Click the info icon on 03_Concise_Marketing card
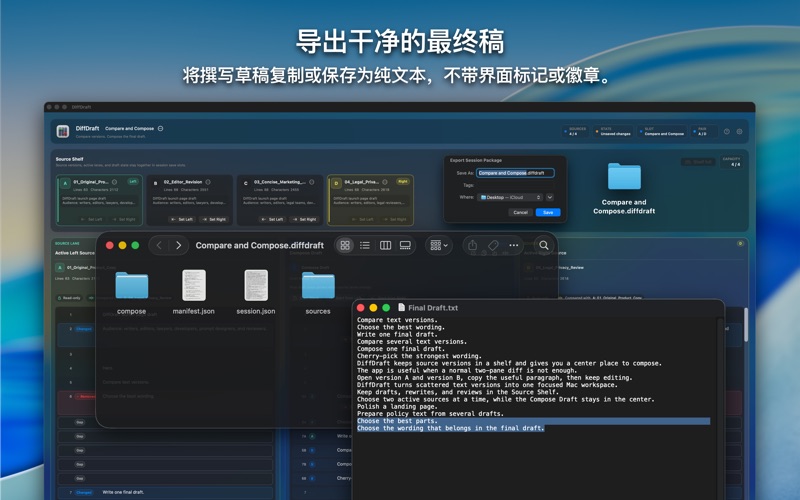 (312, 182)
